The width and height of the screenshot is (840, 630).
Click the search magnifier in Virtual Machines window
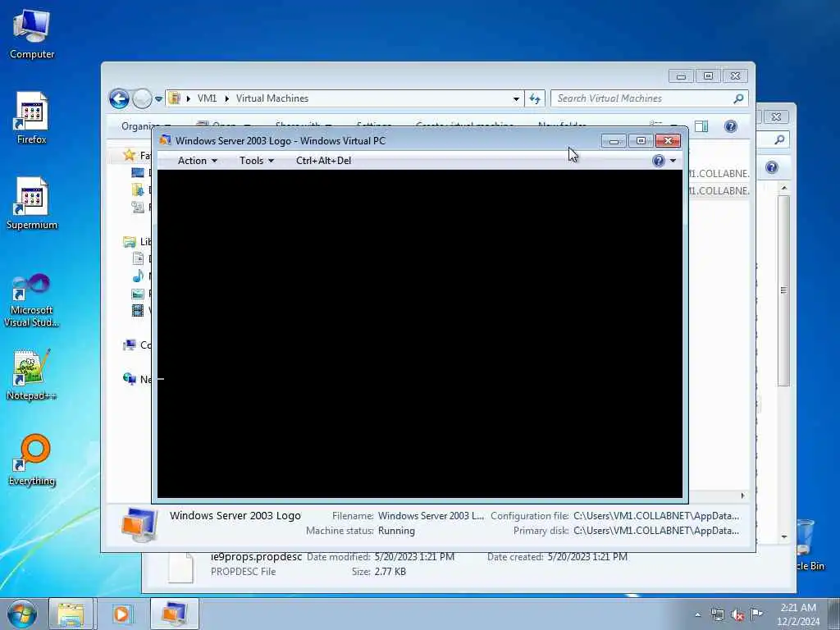739,98
